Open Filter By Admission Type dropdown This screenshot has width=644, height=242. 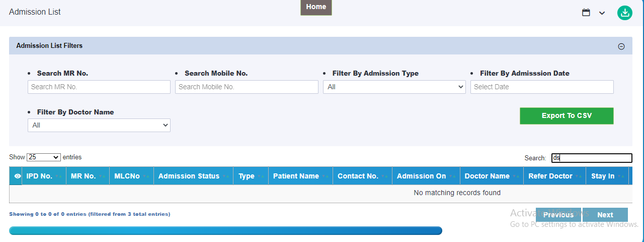point(394,87)
